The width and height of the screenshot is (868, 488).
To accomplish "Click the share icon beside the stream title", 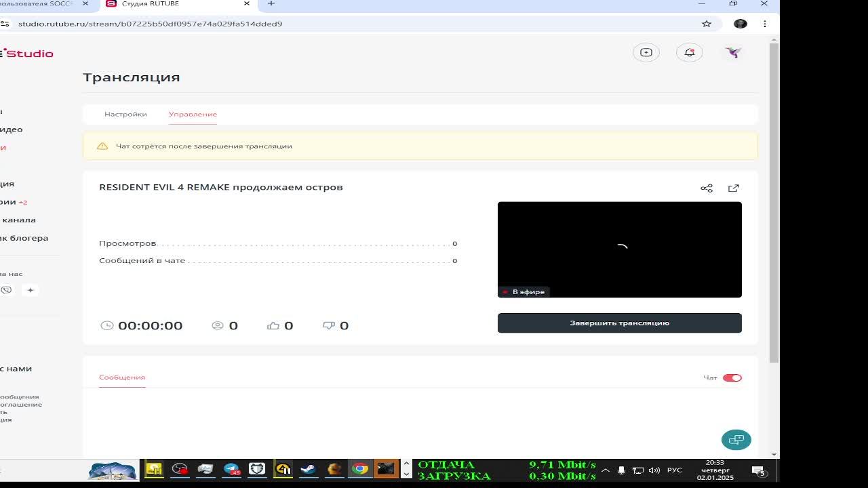I will 707,188.
